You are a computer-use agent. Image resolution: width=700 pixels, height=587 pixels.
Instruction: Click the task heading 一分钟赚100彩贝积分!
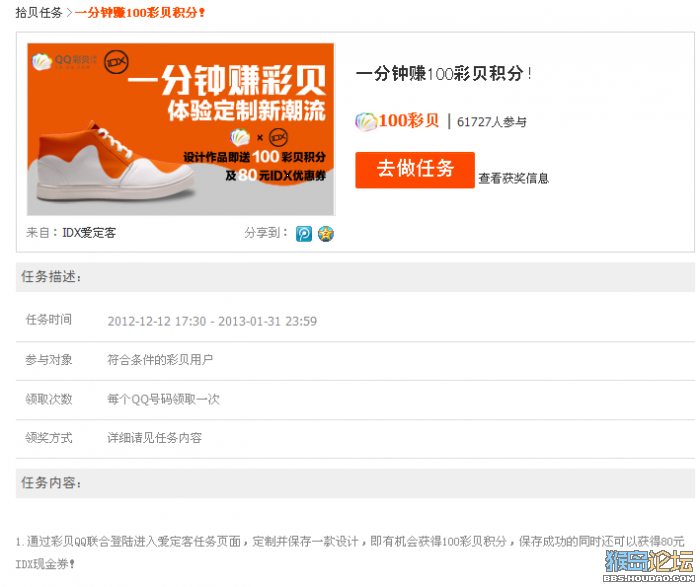click(x=444, y=74)
